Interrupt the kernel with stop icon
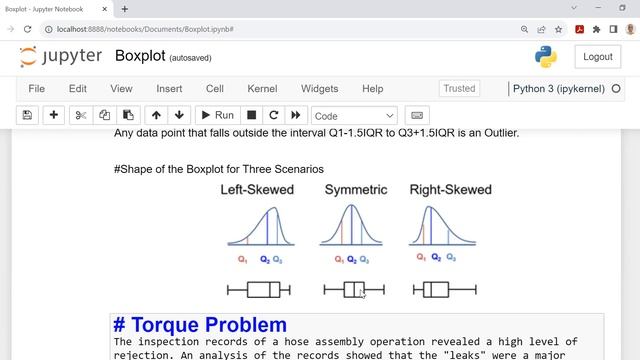 pyautogui.click(x=251, y=116)
